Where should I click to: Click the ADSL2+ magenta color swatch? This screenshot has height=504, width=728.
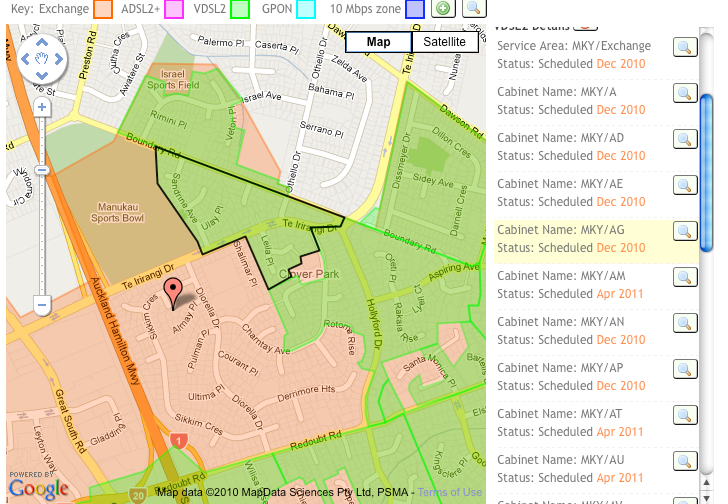pos(174,9)
